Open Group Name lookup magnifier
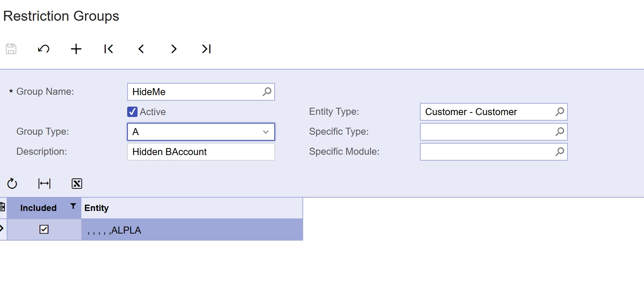This screenshot has width=644, height=305. pyautogui.click(x=267, y=91)
